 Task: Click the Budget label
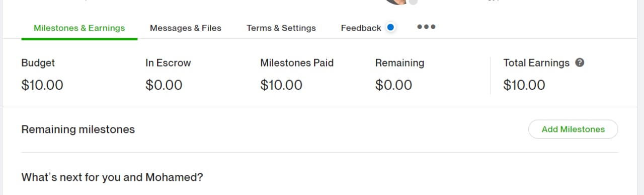point(38,63)
